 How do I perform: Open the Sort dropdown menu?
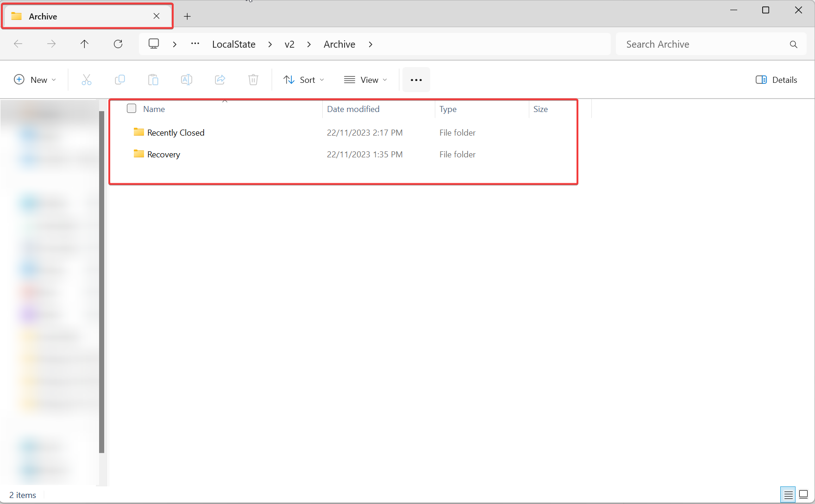pos(304,80)
